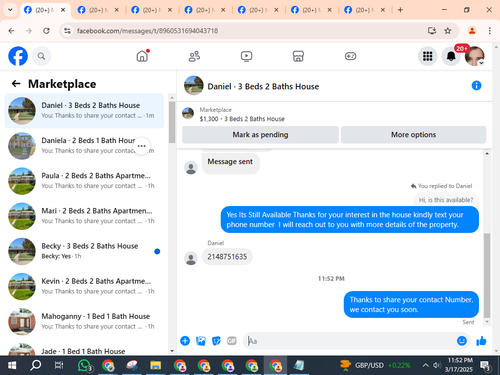This screenshot has height=375, width=500.
Task: Open options menu for Daniela conversation
Action: click(x=141, y=146)
